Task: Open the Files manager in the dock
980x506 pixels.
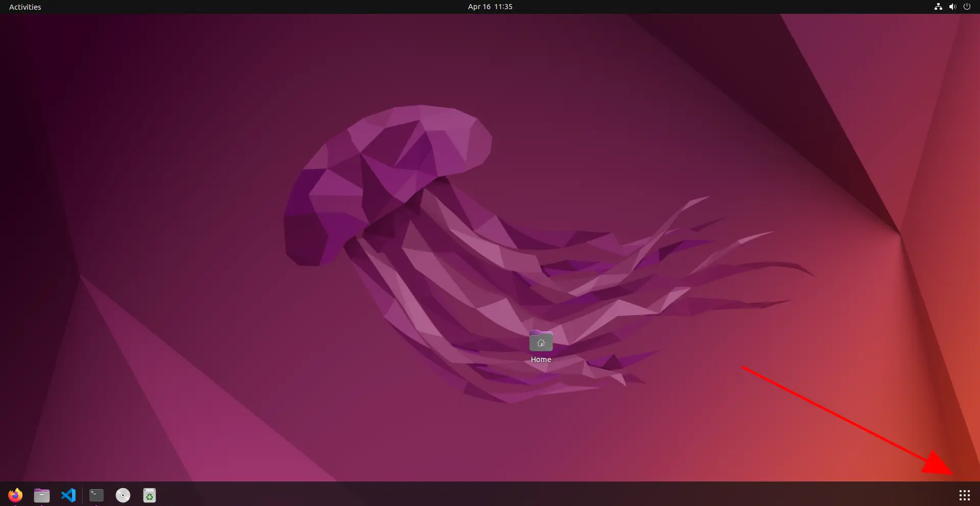Action: (42, 495)
